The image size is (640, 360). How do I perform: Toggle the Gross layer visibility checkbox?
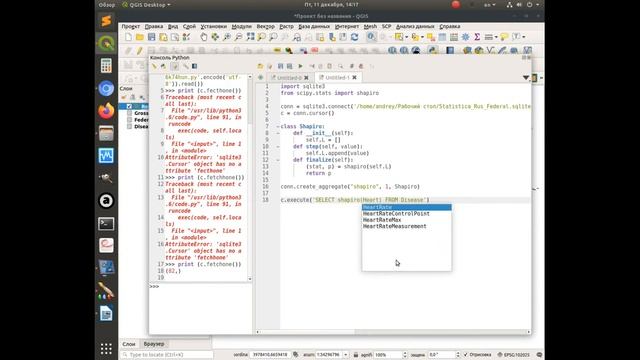coord(129,113)
